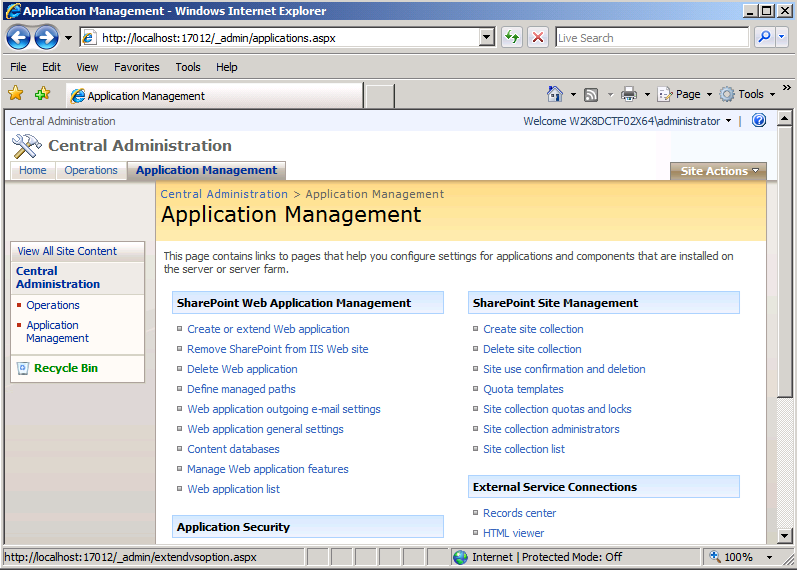Screen dimensions: 797x570
Task: Stop loading with the red X icon
Action: [538, 37]
